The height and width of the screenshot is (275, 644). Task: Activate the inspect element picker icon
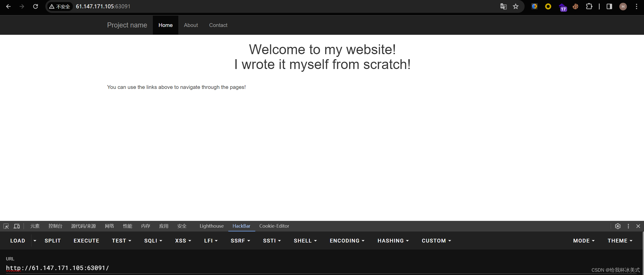pyautogui.click(x=6, y=226)
